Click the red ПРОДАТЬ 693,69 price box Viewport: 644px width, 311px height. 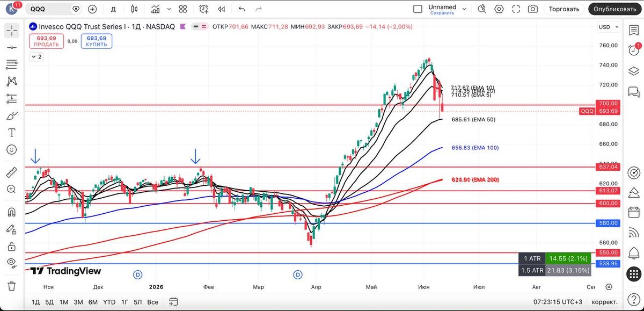47,41
